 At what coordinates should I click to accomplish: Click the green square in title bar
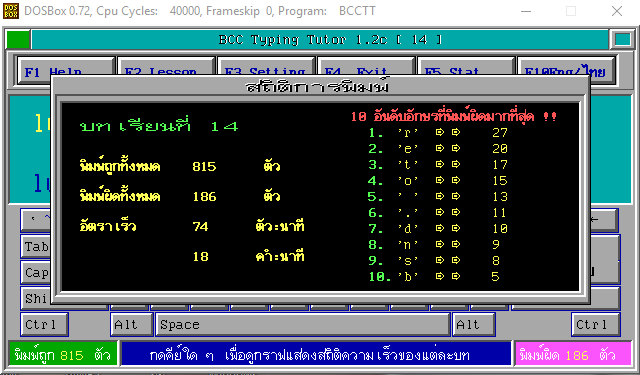pos(18,40)
